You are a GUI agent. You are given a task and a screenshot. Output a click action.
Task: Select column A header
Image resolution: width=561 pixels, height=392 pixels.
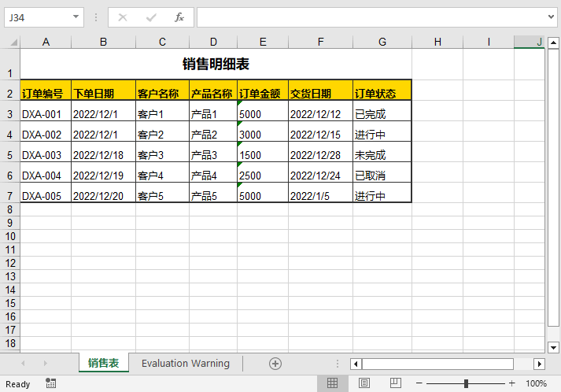(x=46, y=42)
